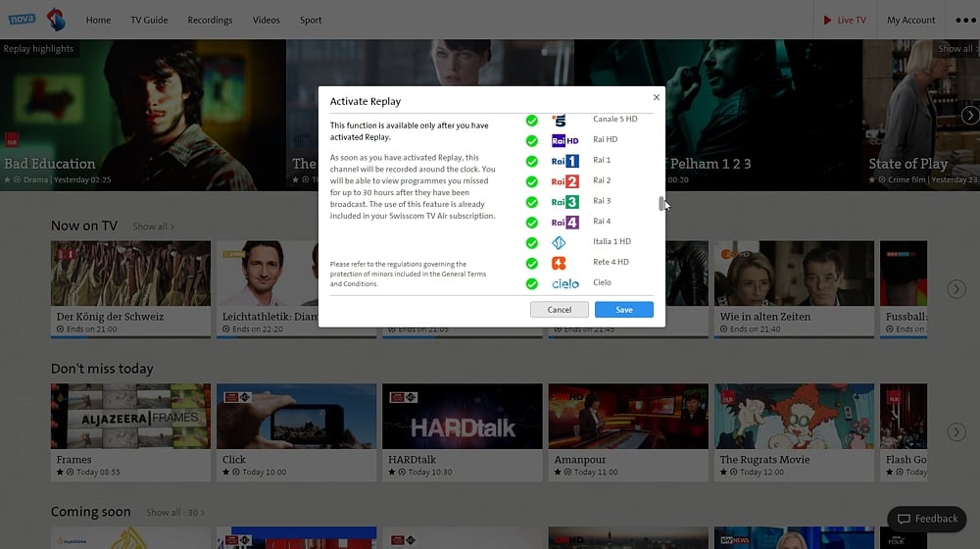Open the Amanpour programme thumbnail
This screenshot has width=980, height=549.
(x=628, y=417)
